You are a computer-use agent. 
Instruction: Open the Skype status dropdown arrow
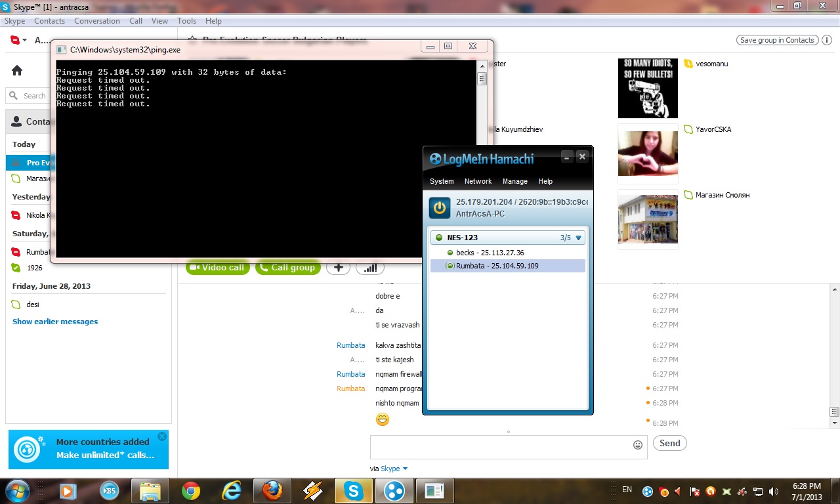[x=25, y=40]
